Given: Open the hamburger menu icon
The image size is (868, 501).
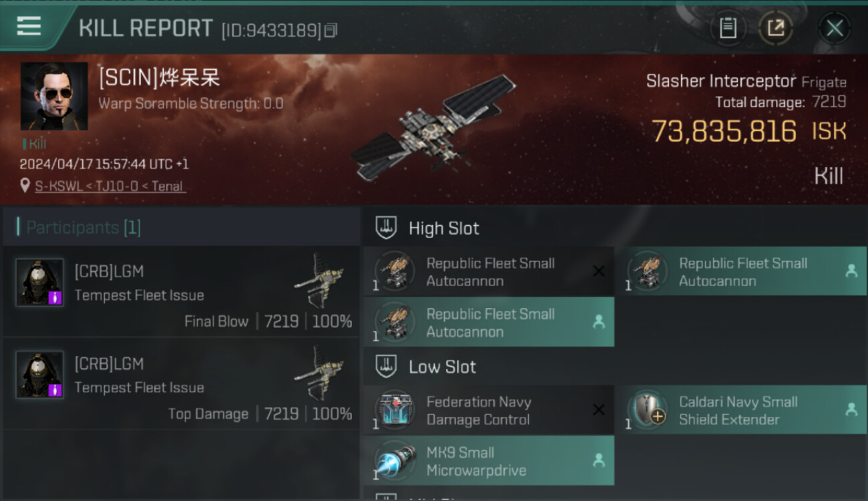Looking at the screenshot, I should click(29, 26).
